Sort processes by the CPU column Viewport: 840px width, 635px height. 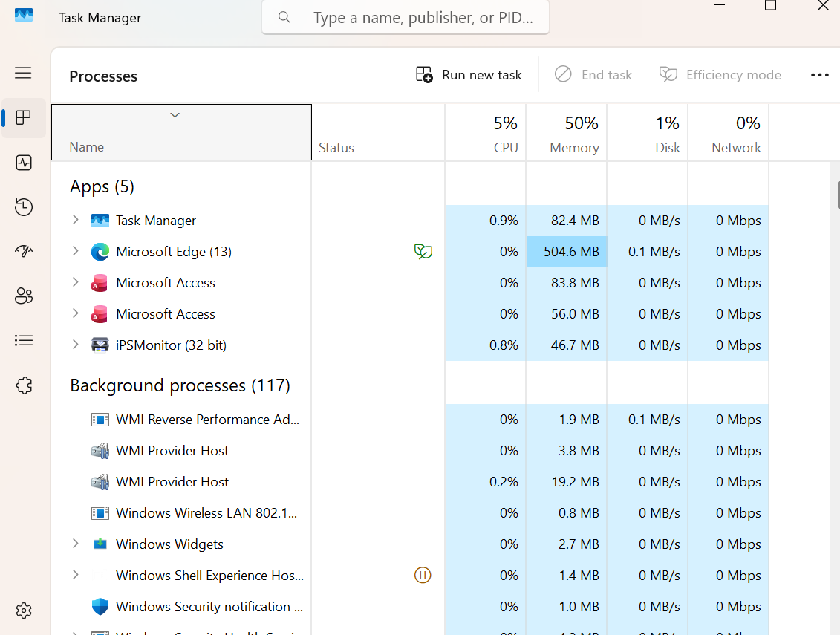pos(486,134)
